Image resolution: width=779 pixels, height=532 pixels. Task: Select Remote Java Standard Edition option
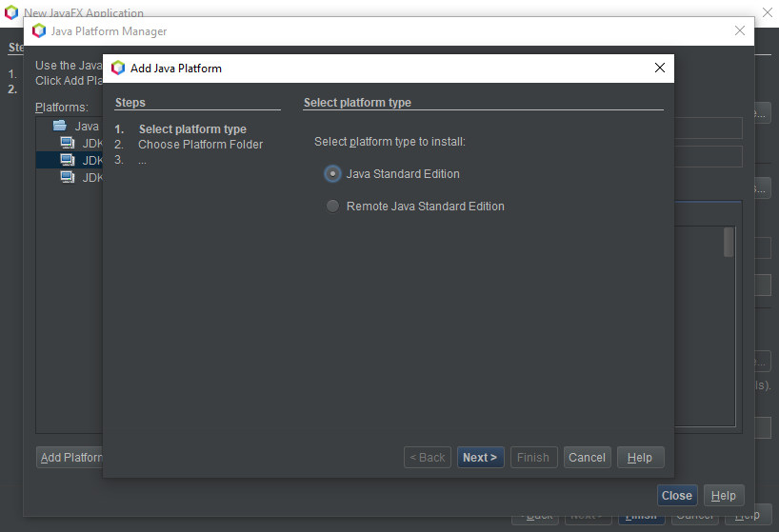(332, 207)
